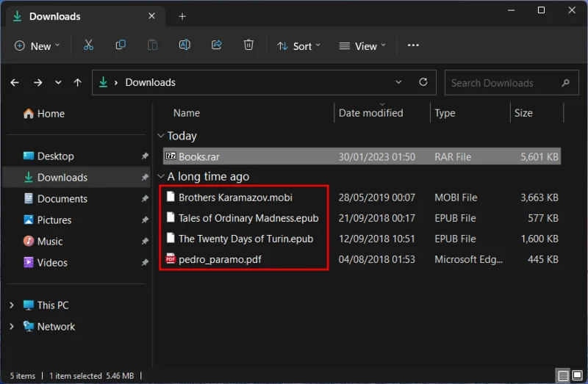Viewport: 588px width, 384px height.
Task: Click the Delete trash icon
Action: click(x=248, y=46)
